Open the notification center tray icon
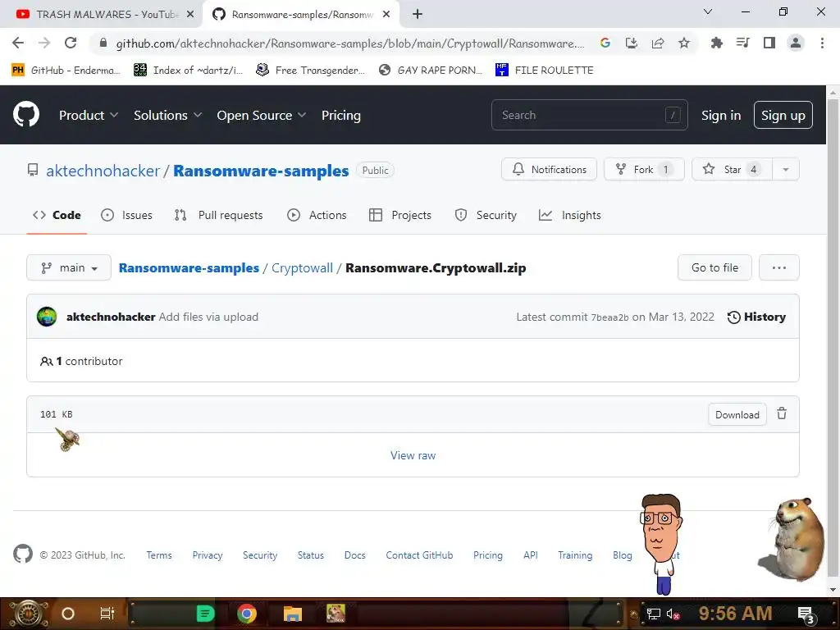The height and width of the screenshot is (630, 840). (806, 614)
